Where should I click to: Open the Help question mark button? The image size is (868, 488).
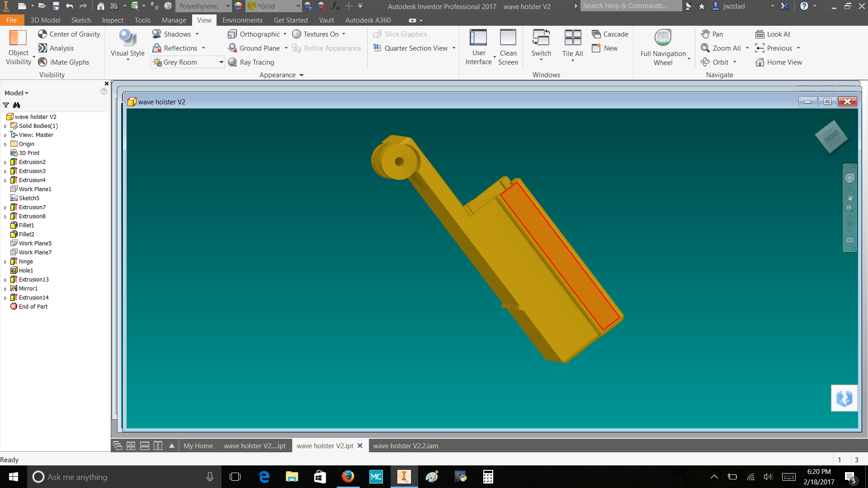(804, 6)
